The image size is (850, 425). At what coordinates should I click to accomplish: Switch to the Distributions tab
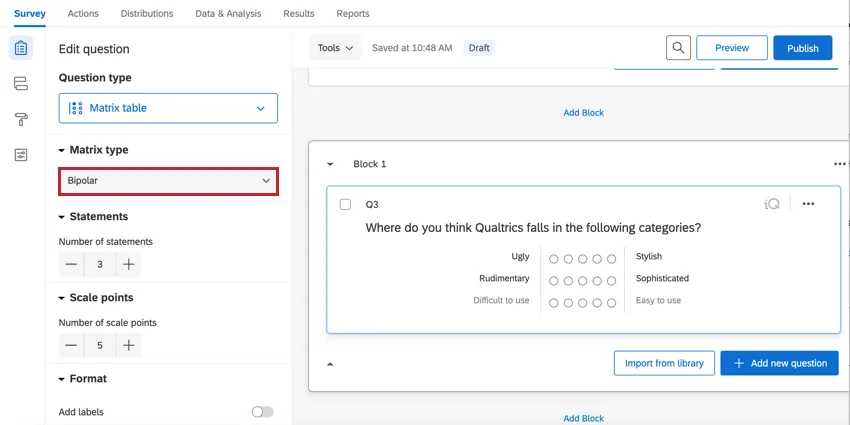(147, 14)
